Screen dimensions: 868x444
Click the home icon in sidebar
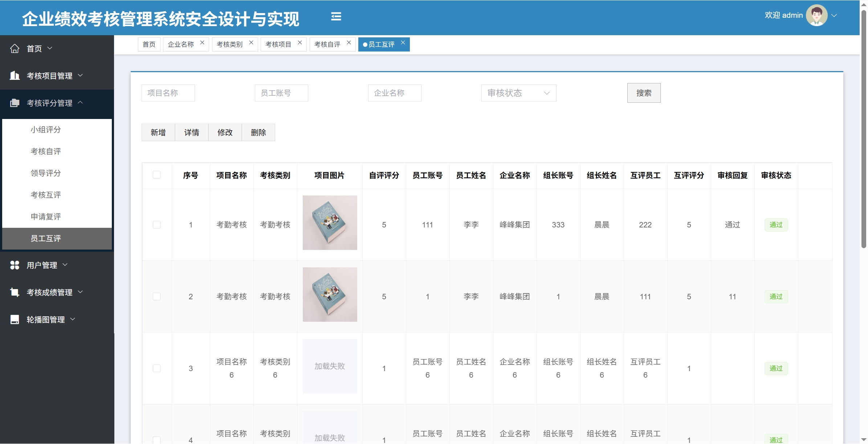pyautogui.click(x=15, y=48)
